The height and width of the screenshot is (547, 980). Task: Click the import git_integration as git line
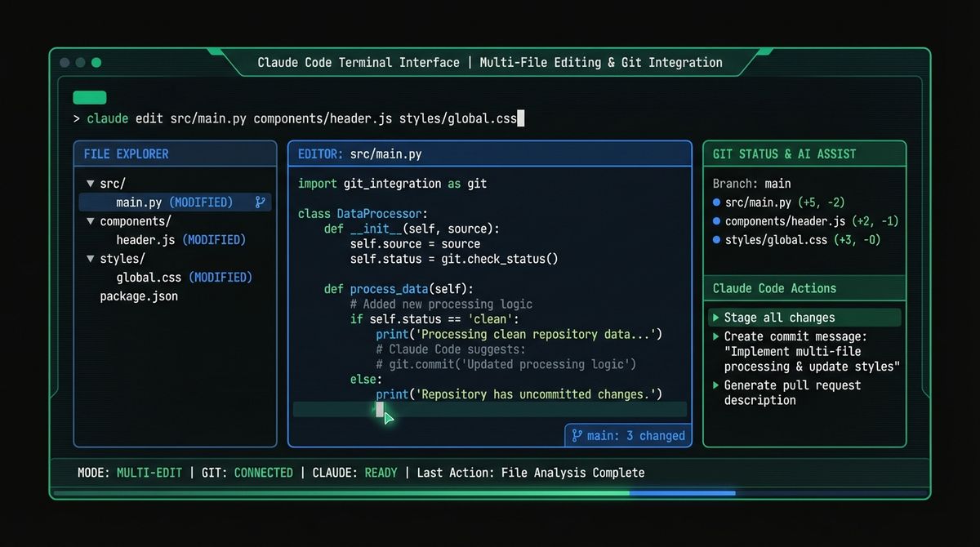pyautogui.click(x=392, y=184)
